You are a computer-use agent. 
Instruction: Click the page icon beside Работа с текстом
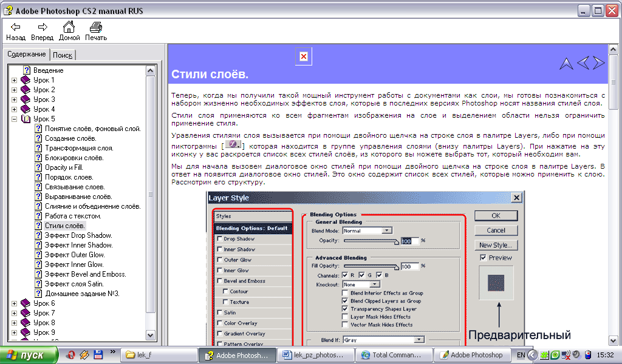click(x=38, y=216)
